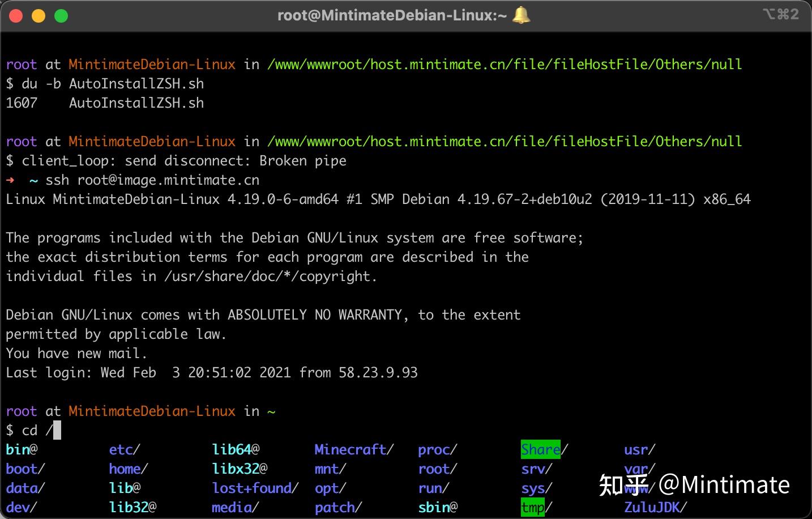Click the green zoom button
The width and height of the screenshot is (812, 519).
click(x=61, y=15)
